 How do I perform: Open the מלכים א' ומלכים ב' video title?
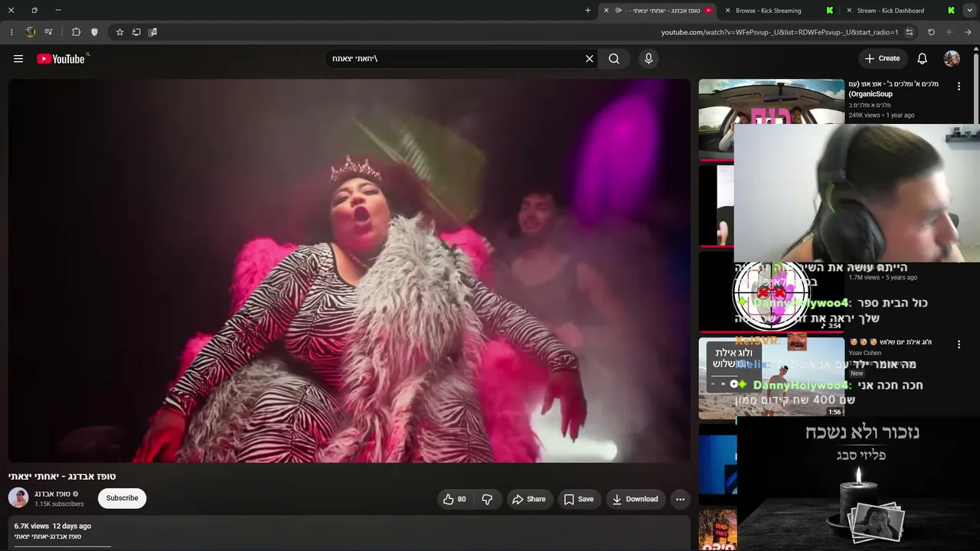coord(893,89)
